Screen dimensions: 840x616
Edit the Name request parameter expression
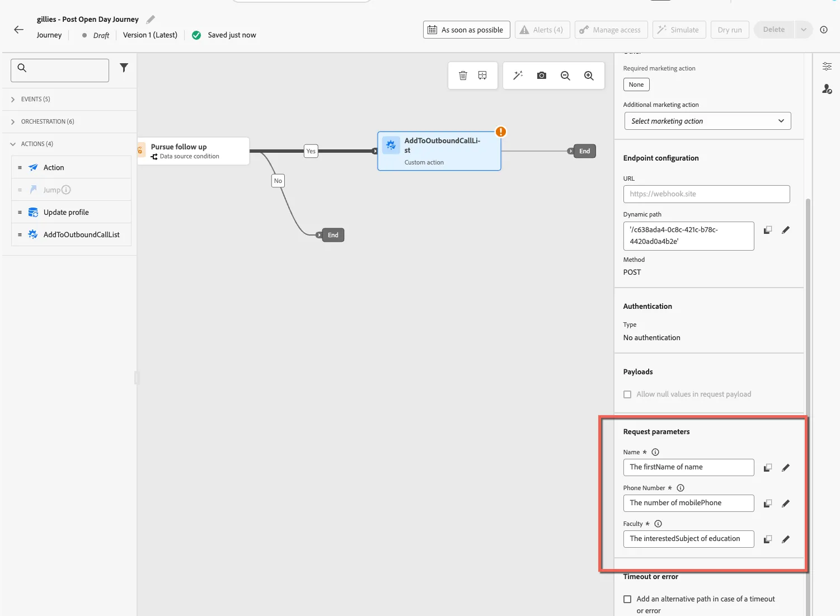click(x=786, y=468)
